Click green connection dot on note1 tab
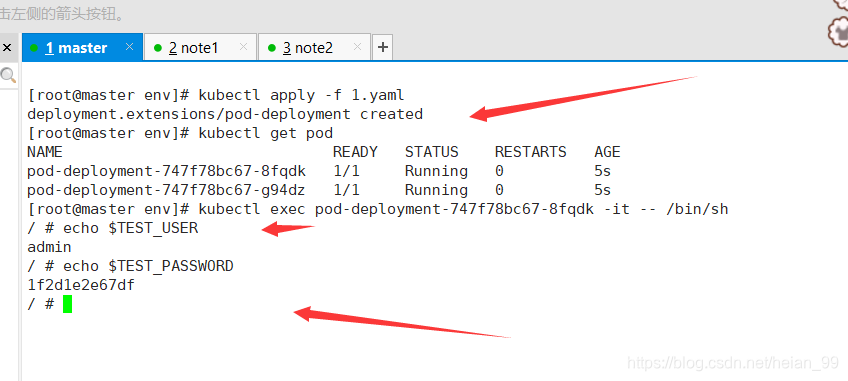Image resolution: width=848 pixels, height=381 pixels. point(158,48)
